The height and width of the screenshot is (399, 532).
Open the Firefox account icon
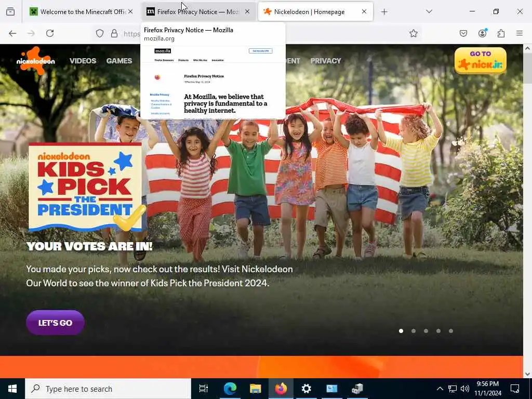[483, 33]
